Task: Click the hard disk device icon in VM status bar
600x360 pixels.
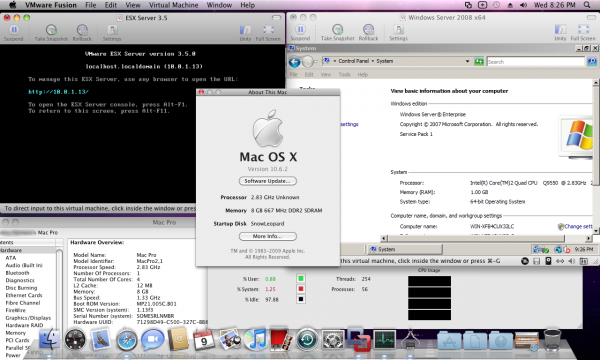Action: coord(548,261)
